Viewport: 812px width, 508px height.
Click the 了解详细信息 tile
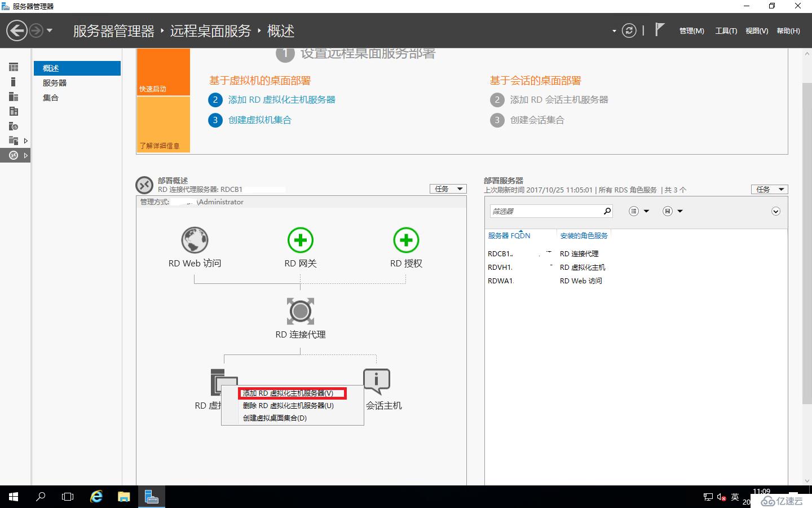point(163,124)
